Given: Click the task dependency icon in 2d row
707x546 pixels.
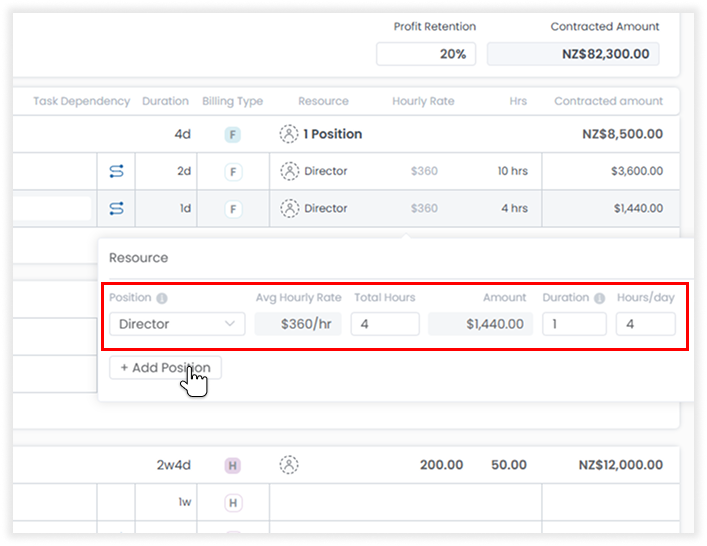Looking at the screenshot, I should tap(116, 171).
